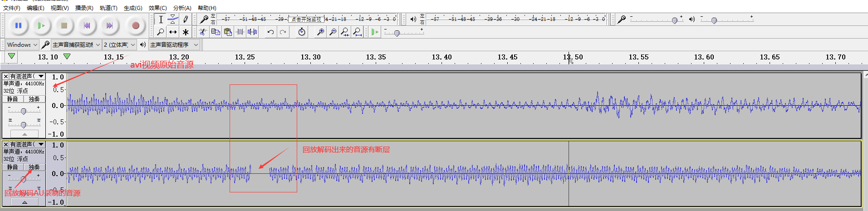Toggle 静音 mute on the first track

(x=13, y=99)
